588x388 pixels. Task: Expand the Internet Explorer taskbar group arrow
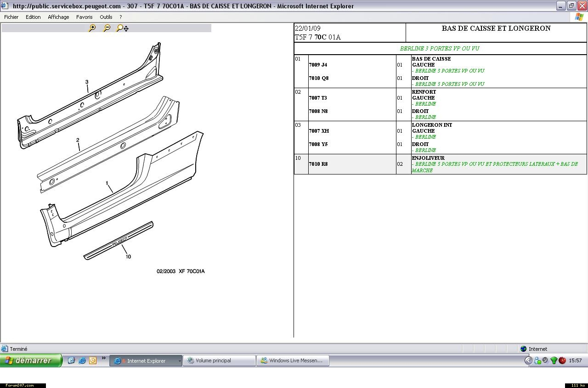coord(179,361)
